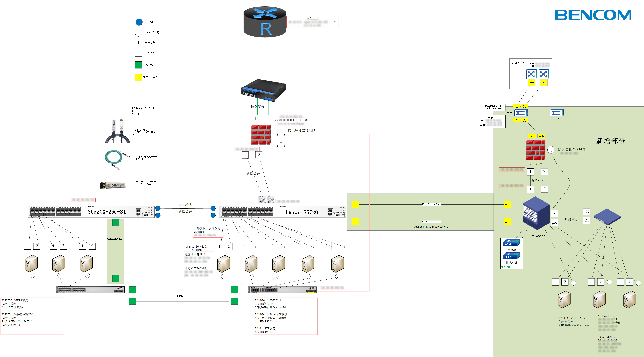Select the HuaweiS6720 switch

[283, 212]
